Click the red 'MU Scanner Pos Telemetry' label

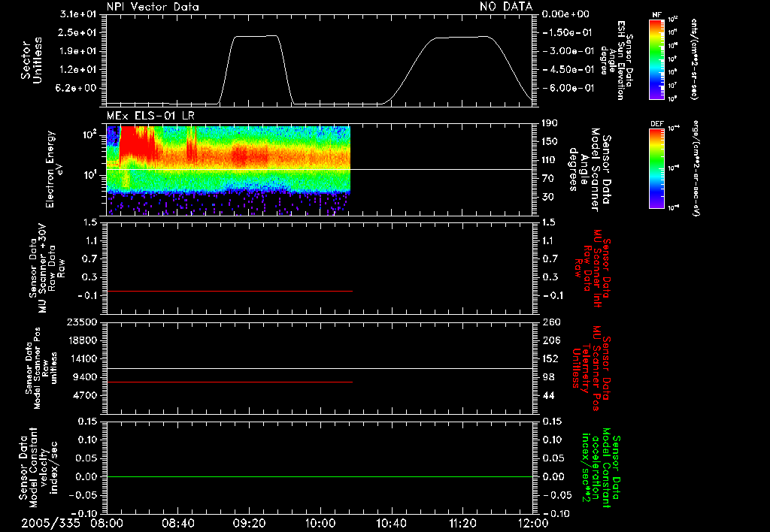pos(591,368)
